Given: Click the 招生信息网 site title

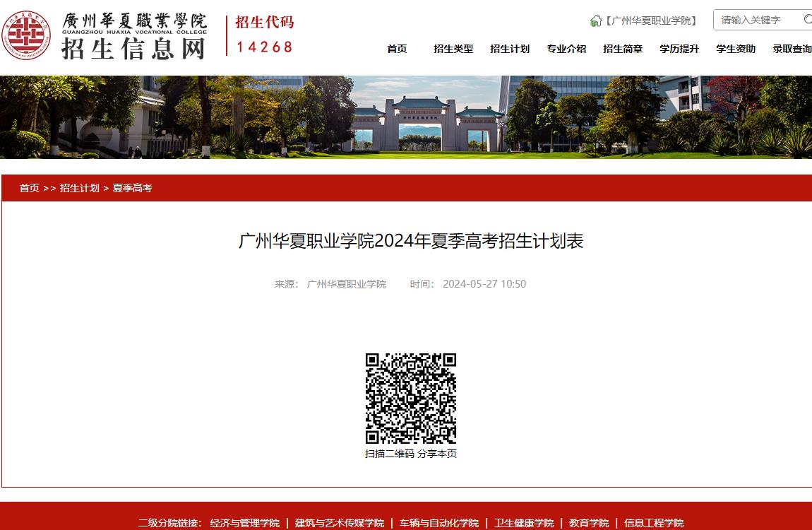Looking at the screenshot, I should [133, 49].
